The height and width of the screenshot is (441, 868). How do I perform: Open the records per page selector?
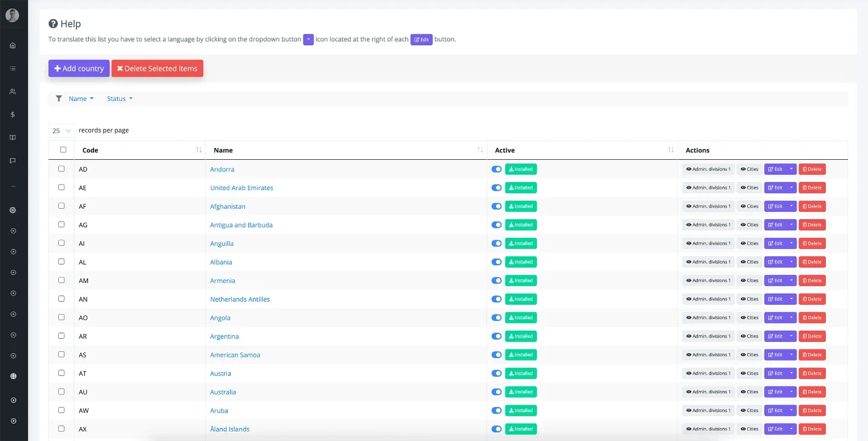click(63, 131)
